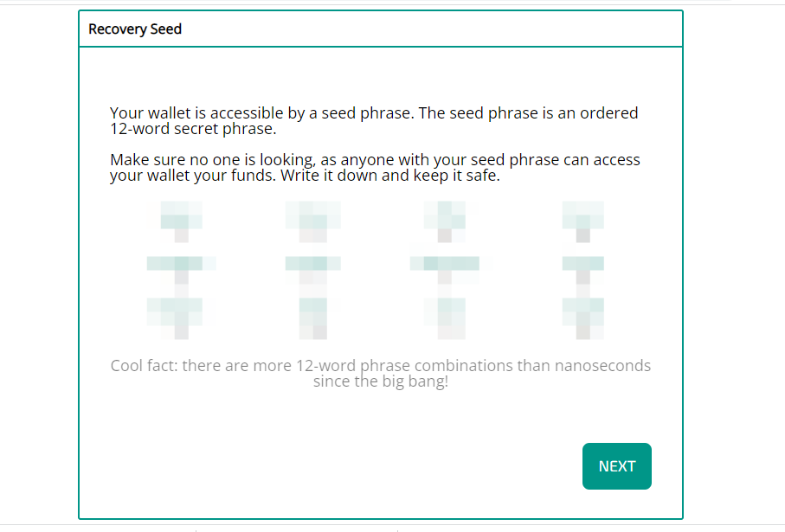This screenshot has height=532, width=785.
Task: Select the middle row's second blurred seed word
Action: pyautogui.click(x=312, y=265)
